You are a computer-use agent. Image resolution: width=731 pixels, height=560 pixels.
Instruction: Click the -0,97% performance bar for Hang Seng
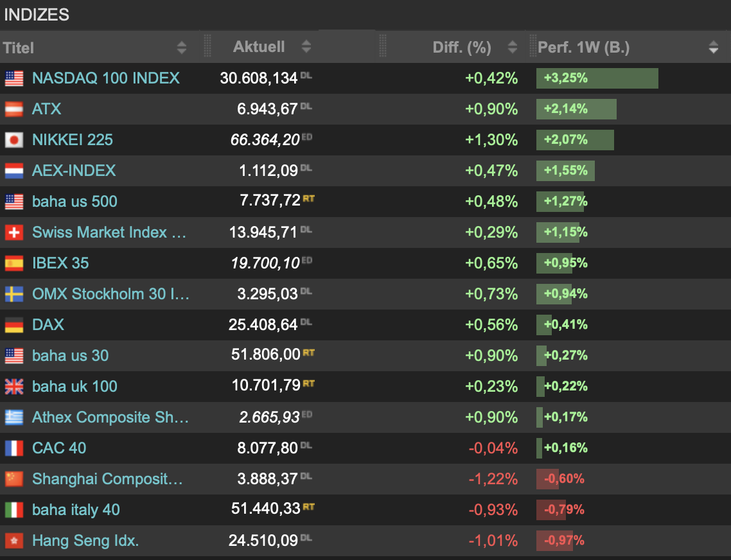point(555,541)
